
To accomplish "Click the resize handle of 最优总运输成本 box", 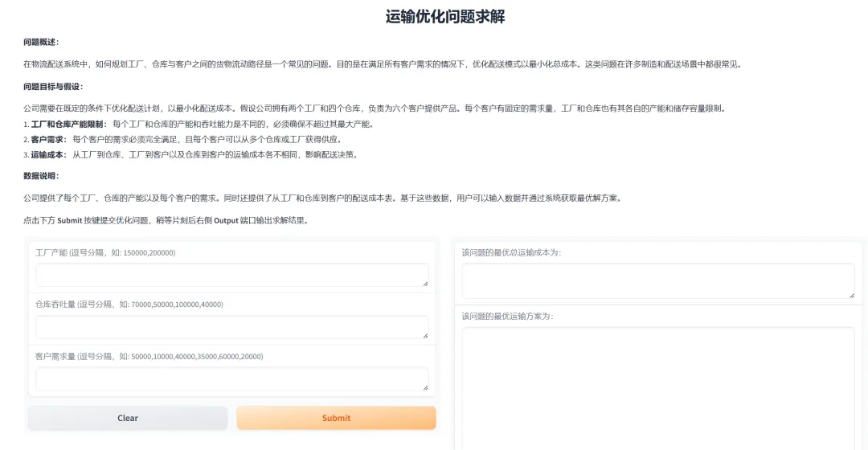I will click(851, 296).
